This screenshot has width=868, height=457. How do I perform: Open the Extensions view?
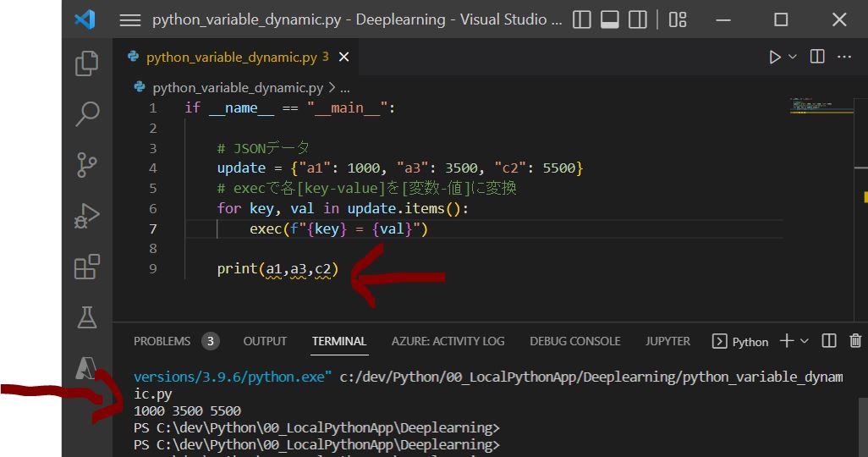pyautogui.click(x=86, y=267)
